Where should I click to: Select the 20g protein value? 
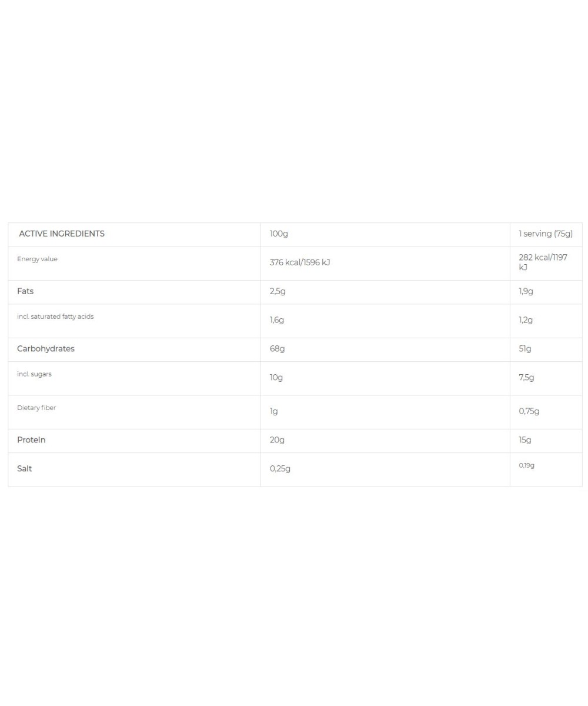point(277,440)
